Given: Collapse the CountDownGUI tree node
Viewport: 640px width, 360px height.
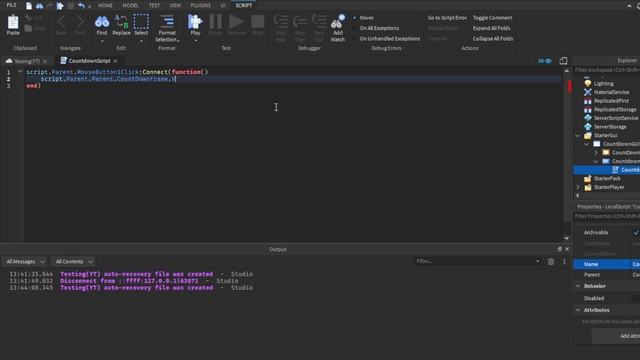Looking at the screenshot, I should click(587, 144).
